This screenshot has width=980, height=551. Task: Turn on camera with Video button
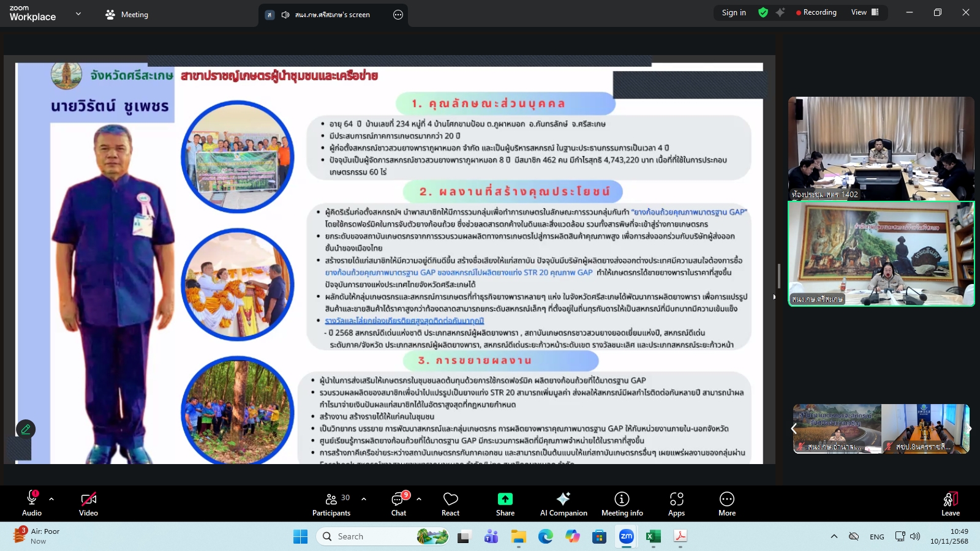point(88,504)
